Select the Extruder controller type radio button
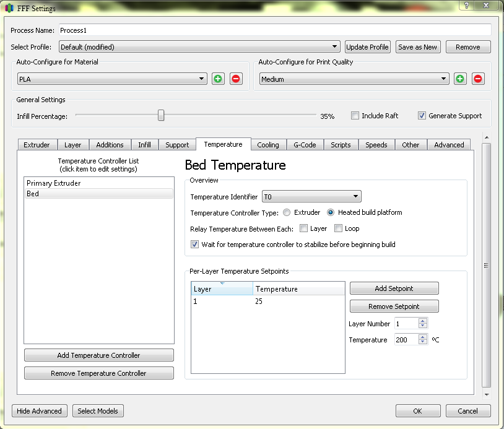 tap(287, 212)
